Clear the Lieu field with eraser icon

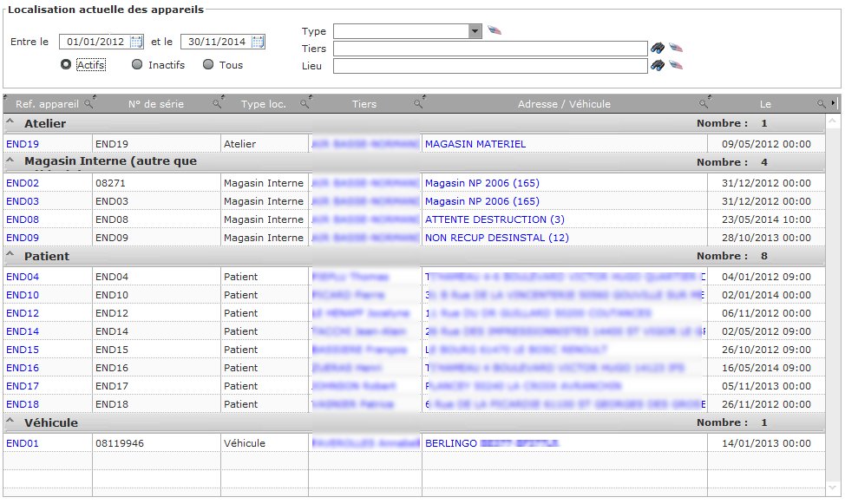tap(676, 65)
